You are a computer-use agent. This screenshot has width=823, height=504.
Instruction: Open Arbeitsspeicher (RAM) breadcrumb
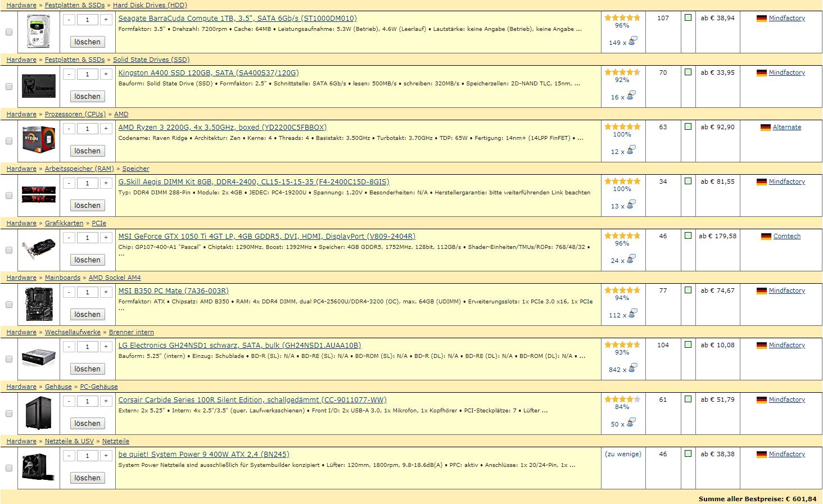(x=79, y=169)
